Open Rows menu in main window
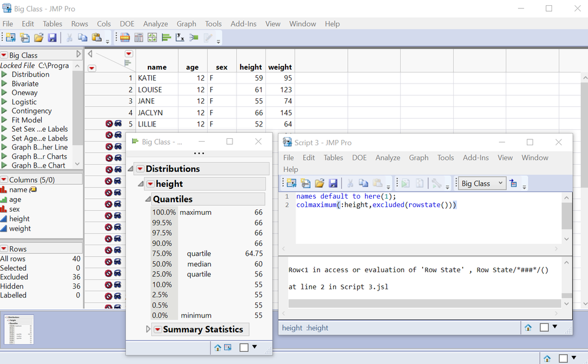 click(79, 24)
